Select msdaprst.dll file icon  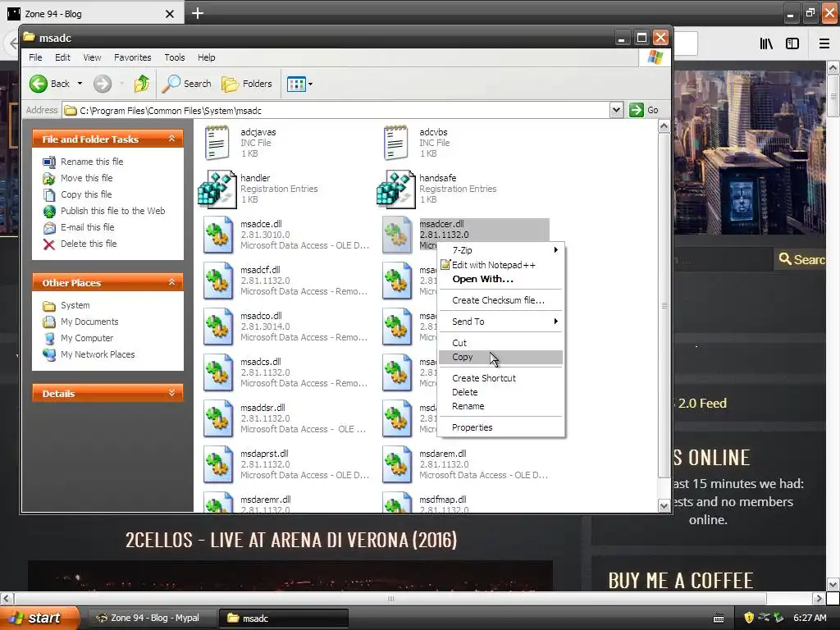218,465
